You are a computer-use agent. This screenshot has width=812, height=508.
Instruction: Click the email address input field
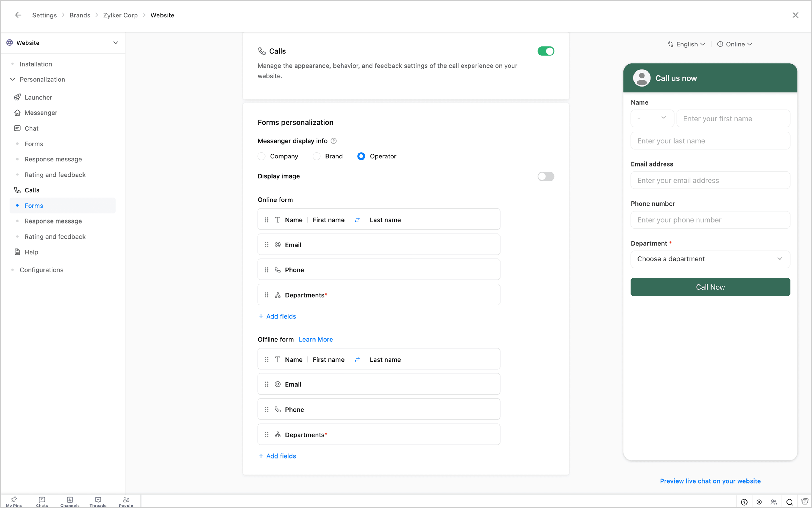tap(710, 181)
